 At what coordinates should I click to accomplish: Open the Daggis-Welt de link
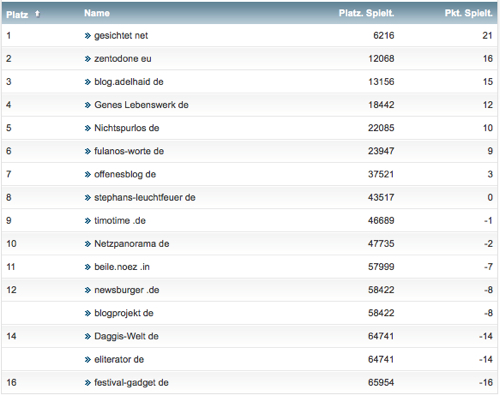tap(126, 336)
